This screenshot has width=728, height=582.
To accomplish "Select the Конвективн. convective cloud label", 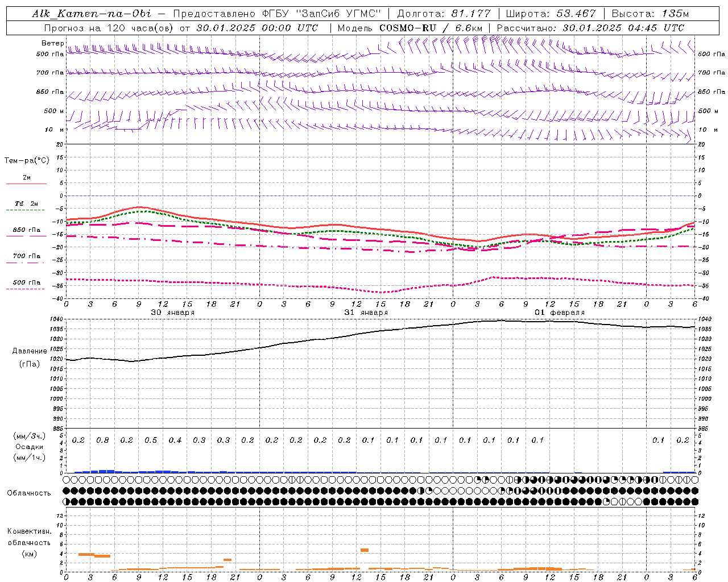I will pos(29,531).
